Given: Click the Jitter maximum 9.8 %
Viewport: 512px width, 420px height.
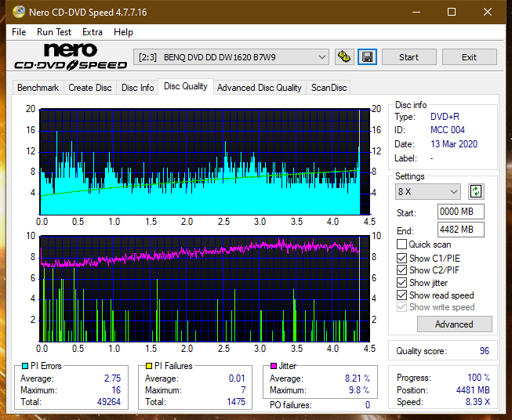Looking at the screenshot, I should (359, 390).
